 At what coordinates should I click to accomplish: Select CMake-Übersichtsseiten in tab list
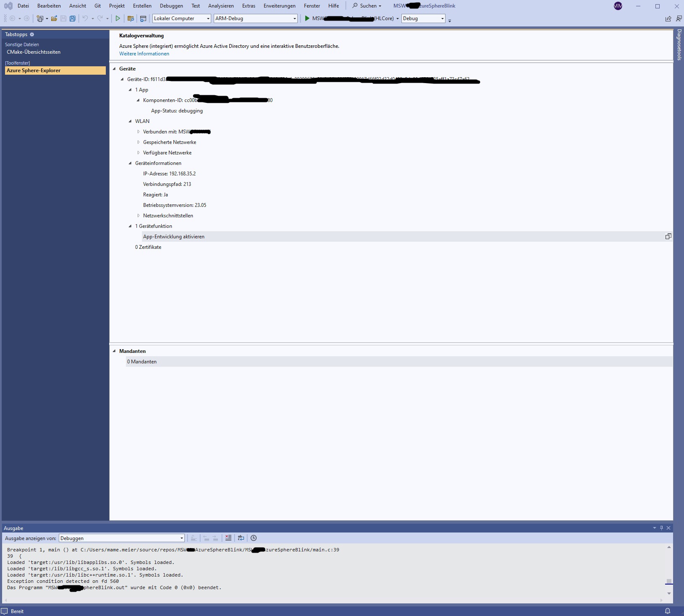click(x=34, y=52)
